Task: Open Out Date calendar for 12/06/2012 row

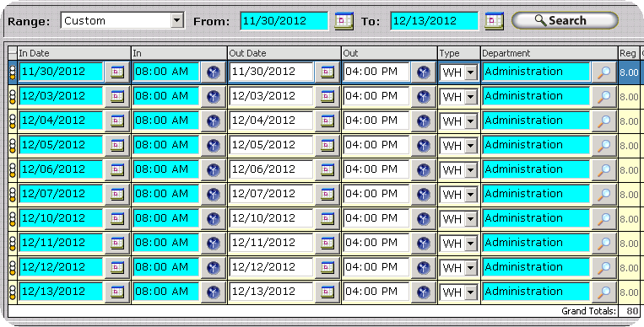Action: point(327,170)
